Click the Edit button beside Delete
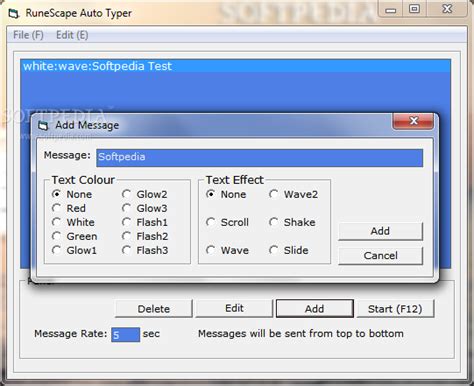The image size is (474, 386). (x=234, y=308)
